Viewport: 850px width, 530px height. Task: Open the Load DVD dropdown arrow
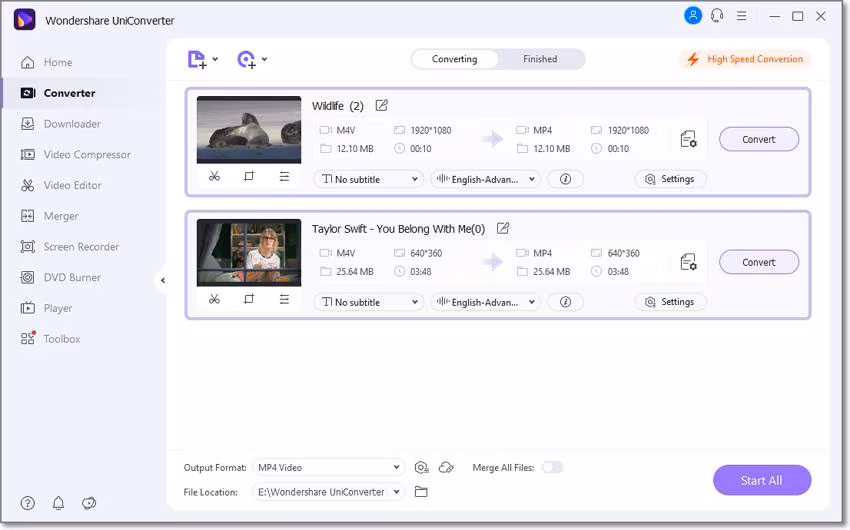click(x=264, y=59)
